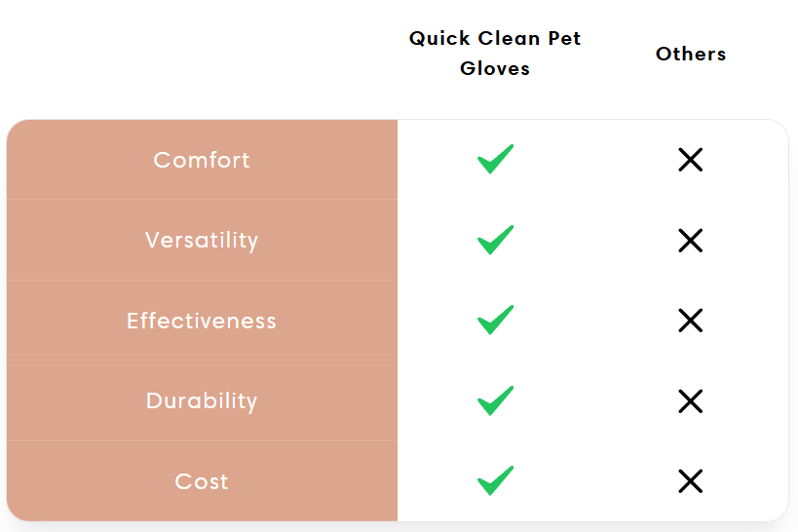Viewport: 798px width, 532px height.
Task: Click the black X in Cost row
Action: click(690, 480)
